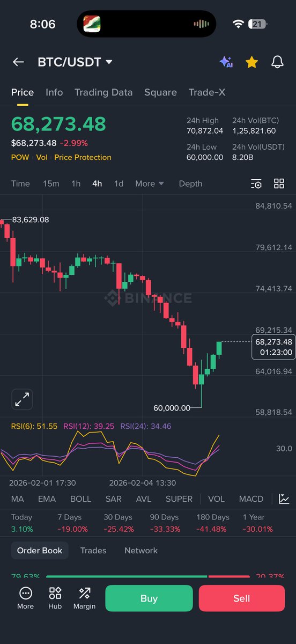Click the 24h Low value 60,000.00
The height and width of the screenshot is (644, 296).
pos(205,157)
